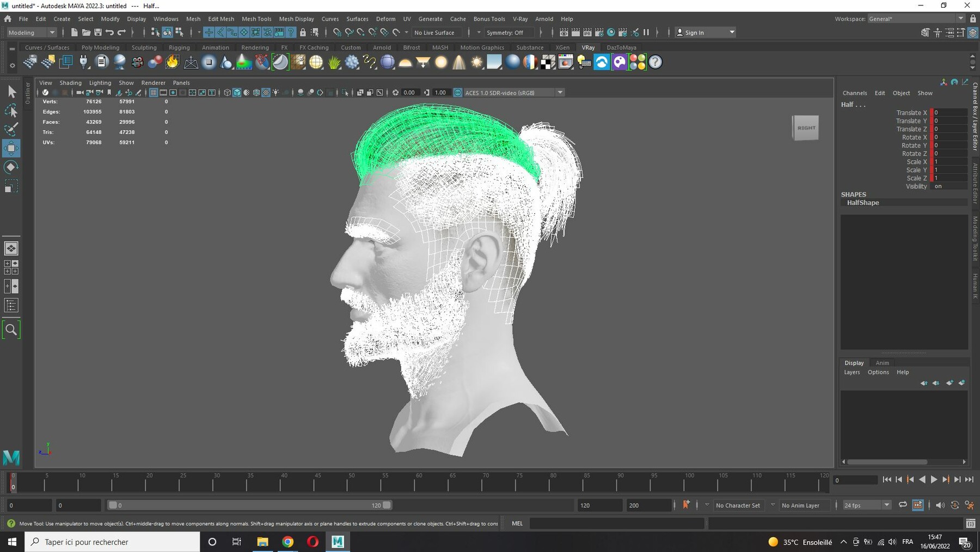Open the Deform menu
The height and width of the screenshot is (552, 980).
pos(385,19)
